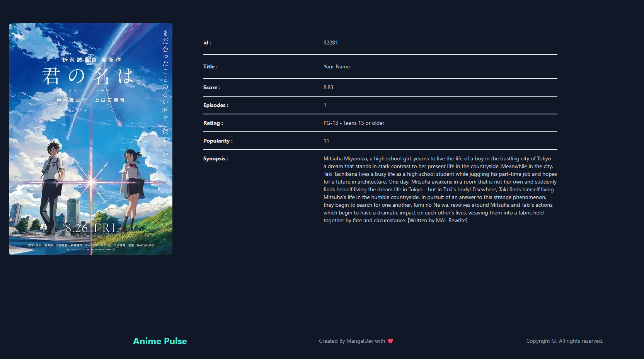Image resolution: width=644 pixels, height=359 pixels.
Task: Click the 'Synopsis :' label
Action: coord(216,158)
